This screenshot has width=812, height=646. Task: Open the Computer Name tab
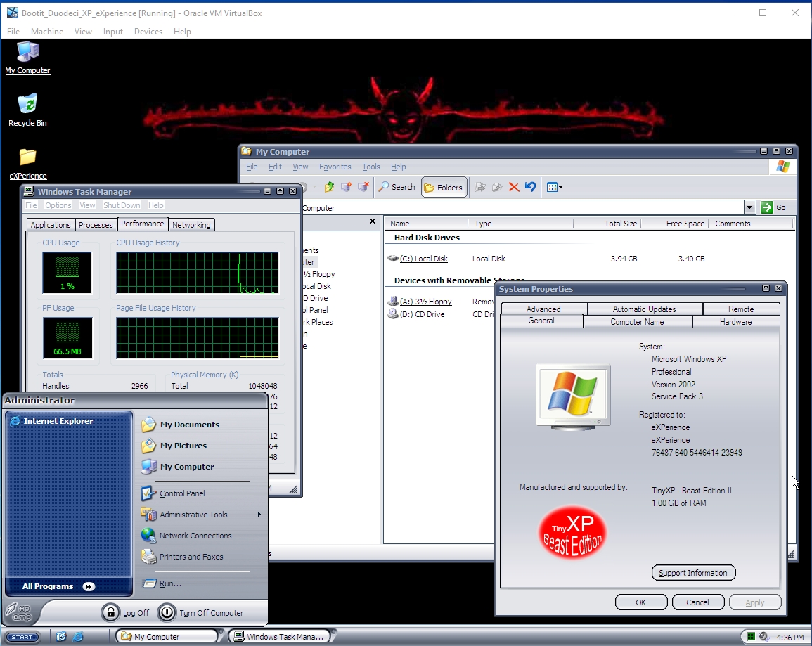[637, 322]
